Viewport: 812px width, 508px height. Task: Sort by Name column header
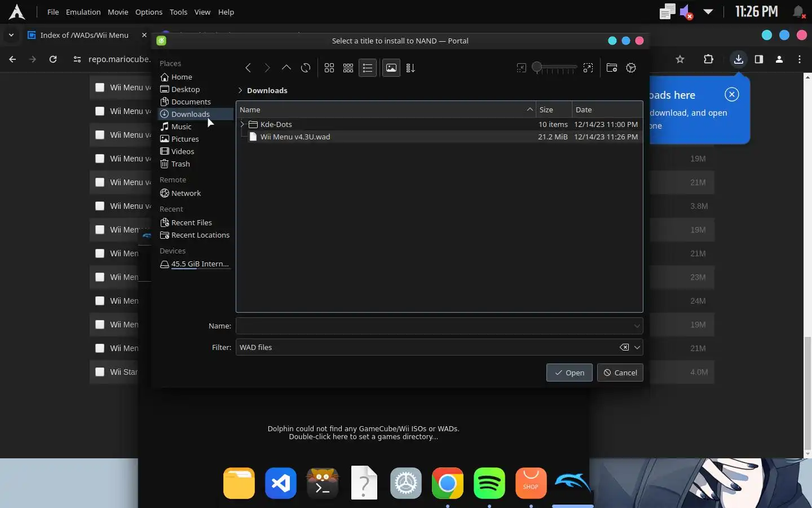(x=386, y=110)
